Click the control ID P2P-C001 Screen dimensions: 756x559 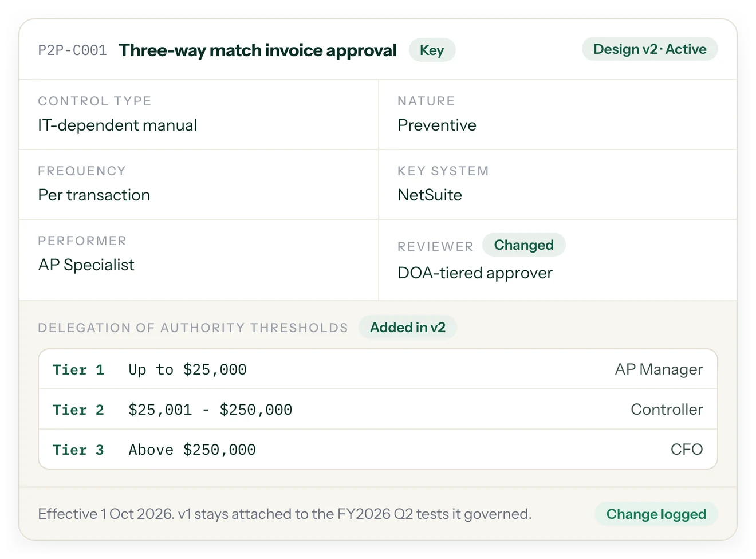coord(72,50)
